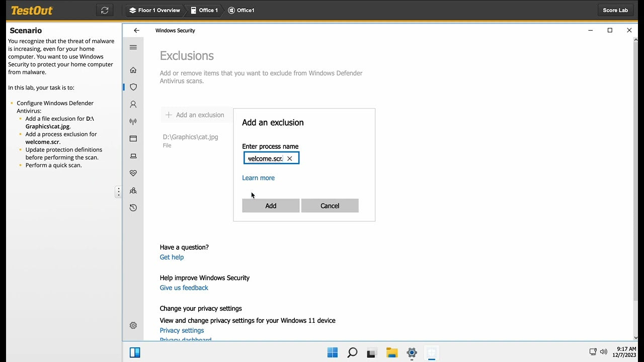644x362 pixels.
Task: Click 'Perform a quick scan.' task text
Action: tap(53, 165)
